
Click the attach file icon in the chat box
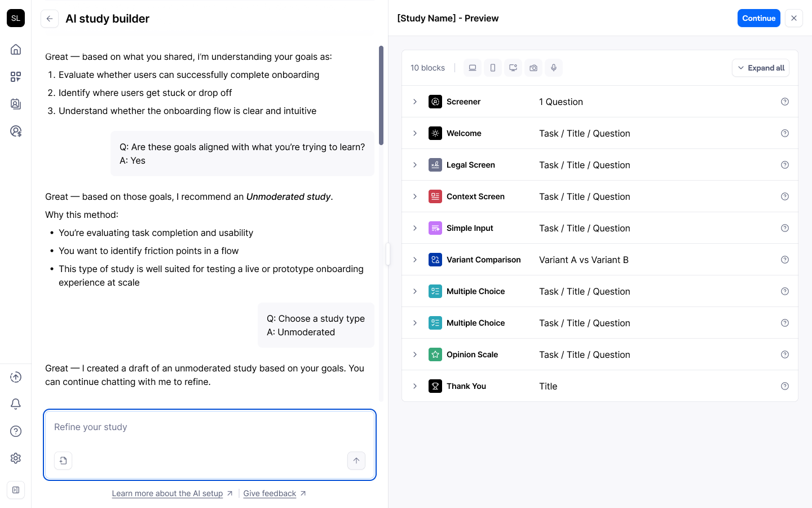63,461
